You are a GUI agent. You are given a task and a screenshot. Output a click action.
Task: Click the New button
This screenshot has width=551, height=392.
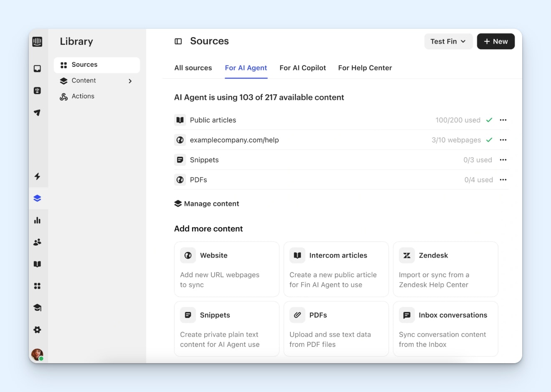click(x=495, y=41)
